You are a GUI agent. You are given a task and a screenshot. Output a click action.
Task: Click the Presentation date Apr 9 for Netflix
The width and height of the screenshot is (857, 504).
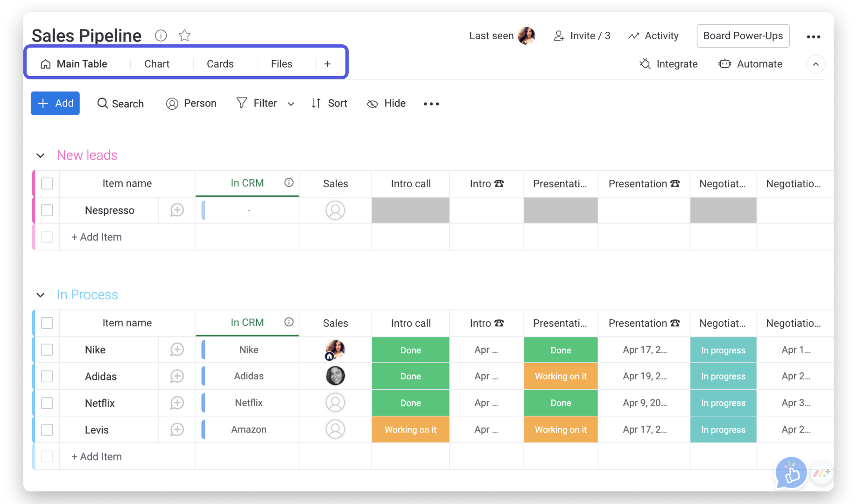[x=644, y=403]
